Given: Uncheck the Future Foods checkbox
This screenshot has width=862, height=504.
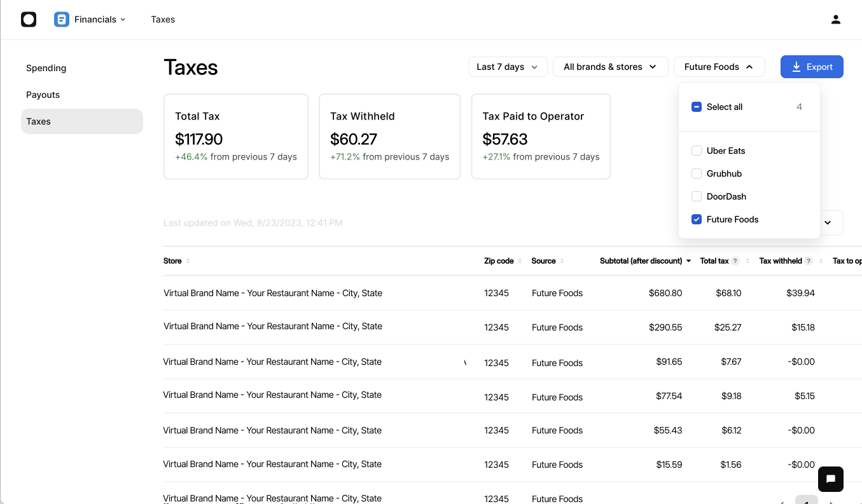Looking at the screenshot, I should click(697, 219).
